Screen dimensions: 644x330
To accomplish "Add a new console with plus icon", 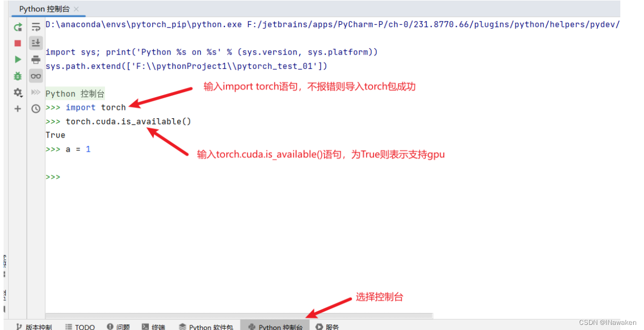I will [x=18, y=108].
